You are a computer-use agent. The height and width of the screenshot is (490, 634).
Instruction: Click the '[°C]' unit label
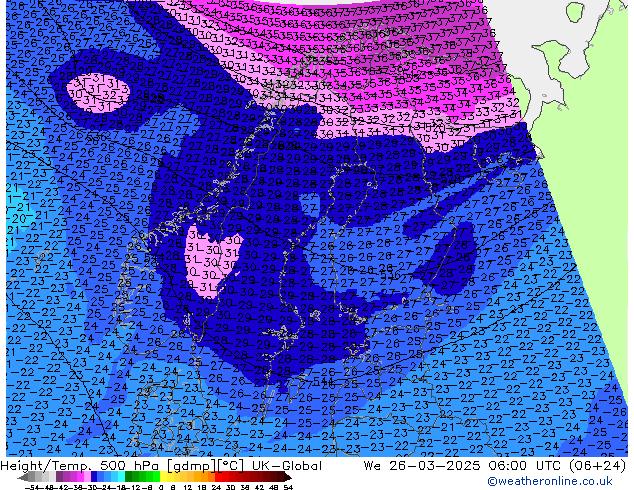tap(231, 466)
